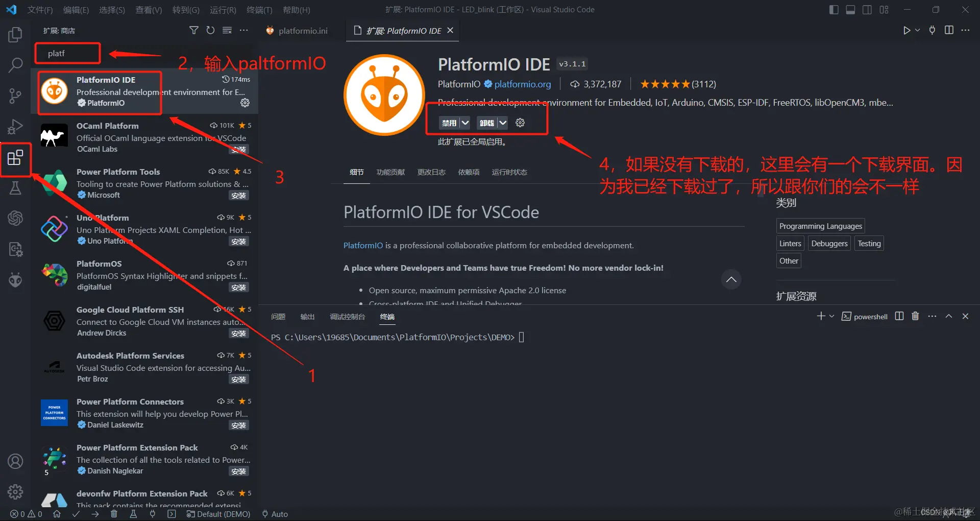Open editor more actions ellipsis
980x521 pixels.
(x=965, y=30)
